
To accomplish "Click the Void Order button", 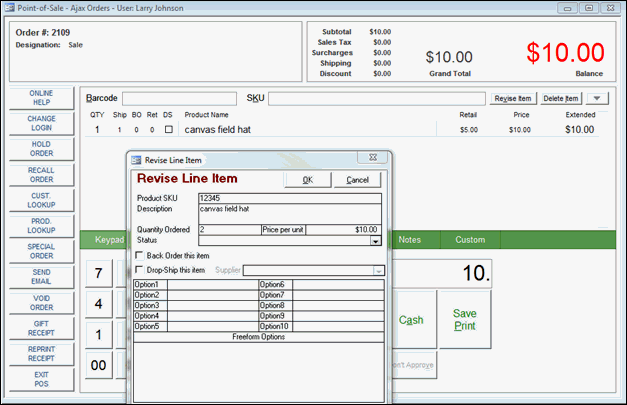I will tap(41, 303).
